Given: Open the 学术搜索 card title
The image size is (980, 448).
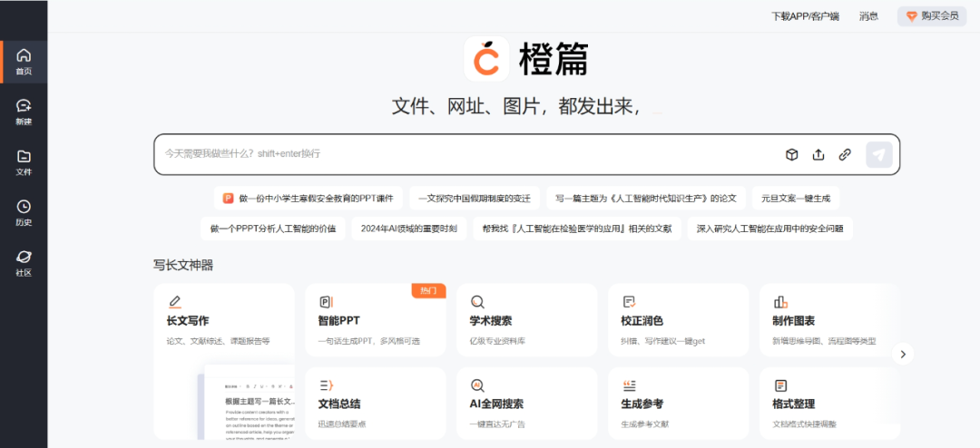Looking at the screenshot, I should pos(491,321).
